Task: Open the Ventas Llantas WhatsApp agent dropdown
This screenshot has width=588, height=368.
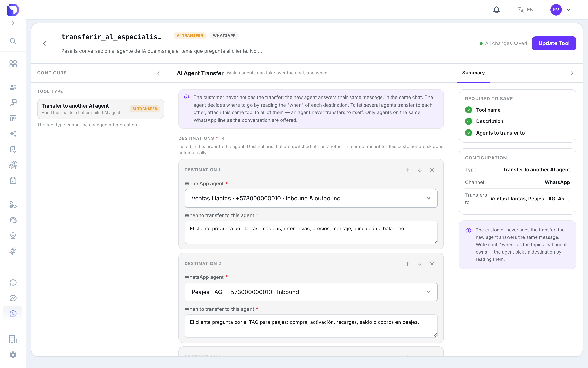Action: 311,198
